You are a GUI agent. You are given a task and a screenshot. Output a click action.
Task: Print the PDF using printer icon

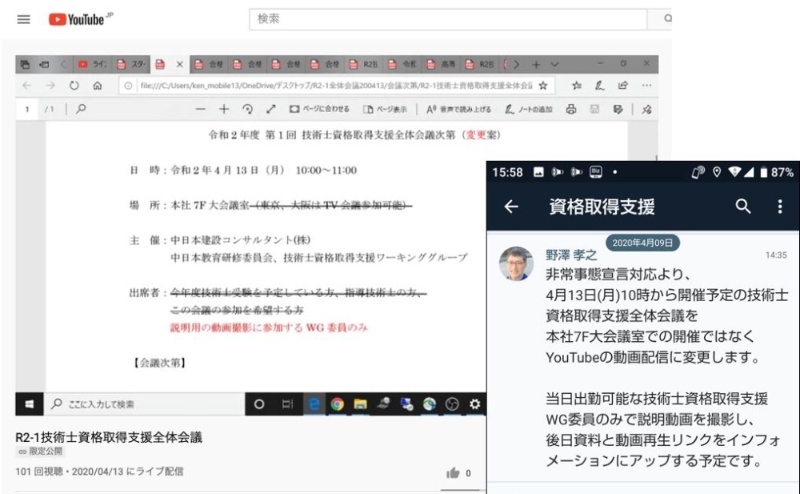(570, 109)
